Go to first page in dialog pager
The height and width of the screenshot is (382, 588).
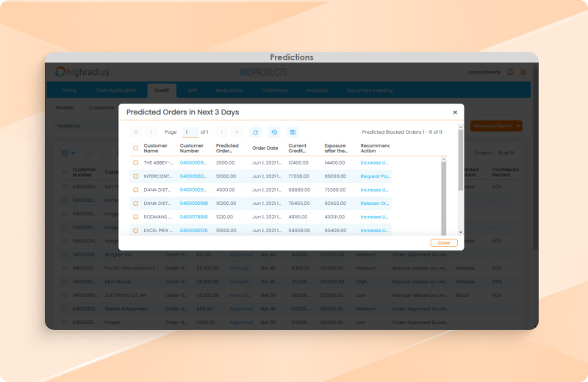point(136,132)
